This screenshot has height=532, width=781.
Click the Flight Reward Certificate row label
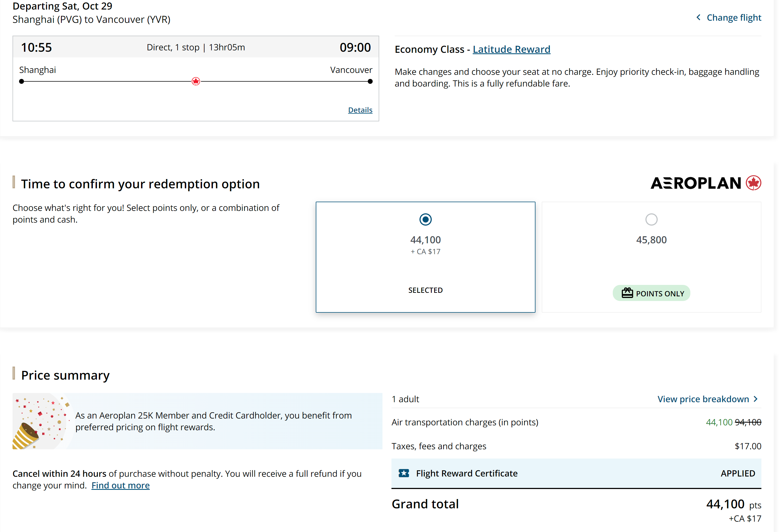point(466,473)
